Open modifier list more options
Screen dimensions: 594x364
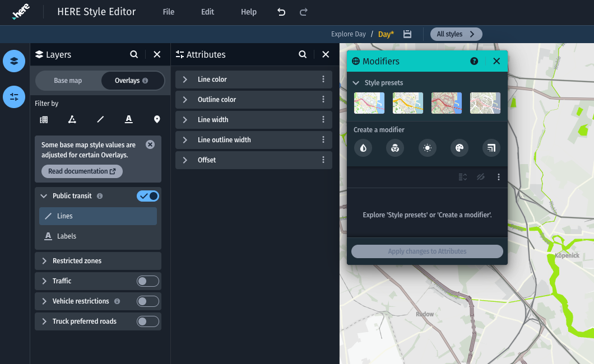click(x=499, y=177)
